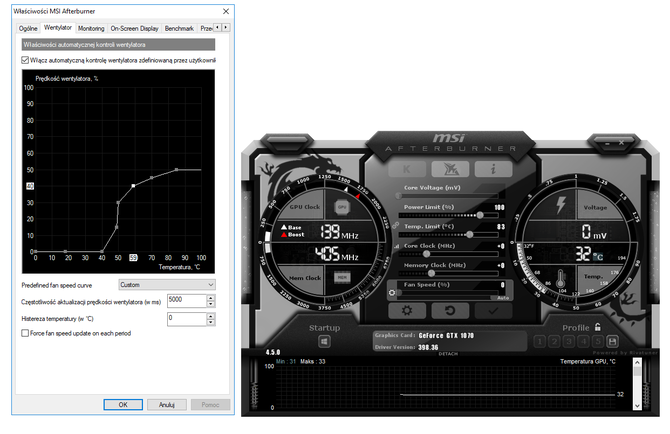Image resolution: width=670 pixels, height=434 pixels.
Task: Select the Wentylator tab
Action: point(58,27)
